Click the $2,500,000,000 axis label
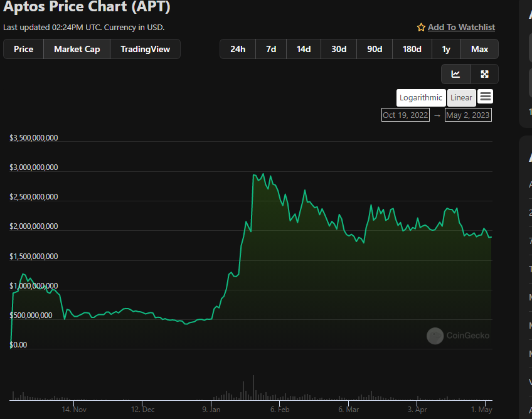The width and height of the screenshot is (532, 419). click(34, 197)
